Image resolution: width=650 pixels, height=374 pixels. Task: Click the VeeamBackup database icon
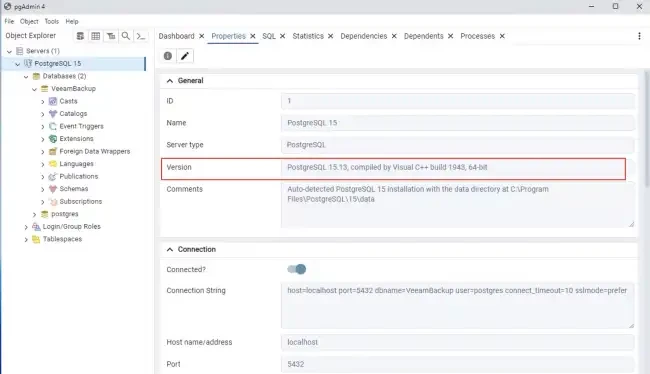click(44, 89)
